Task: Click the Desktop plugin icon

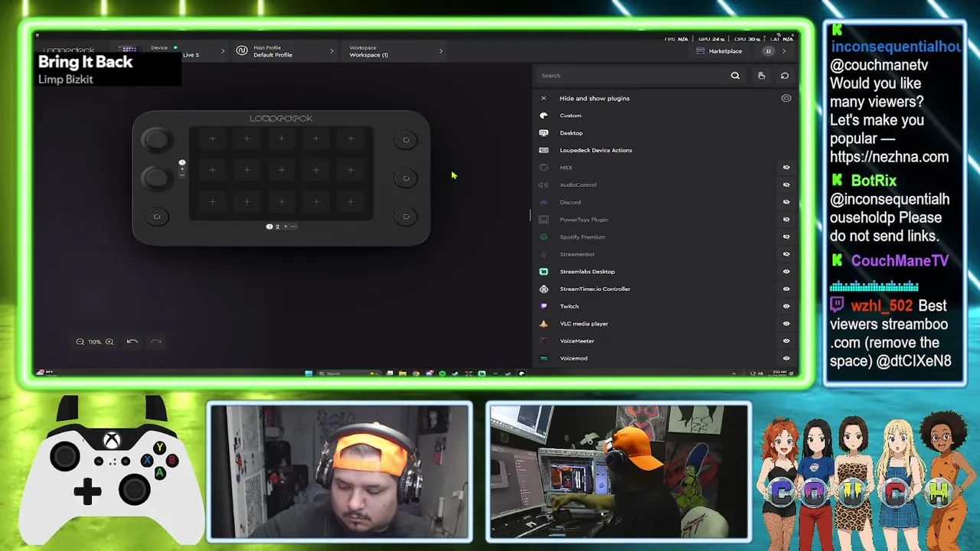Action: [544, 133]
